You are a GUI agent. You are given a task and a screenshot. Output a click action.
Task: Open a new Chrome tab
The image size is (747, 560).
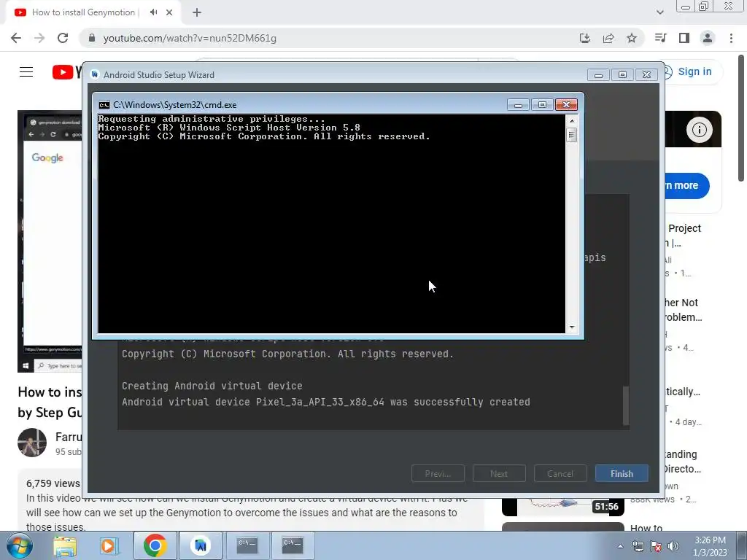[197, 12]
